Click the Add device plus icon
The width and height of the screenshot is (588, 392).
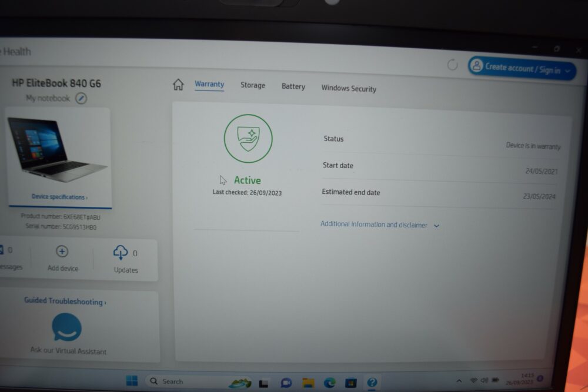(62, 251)
